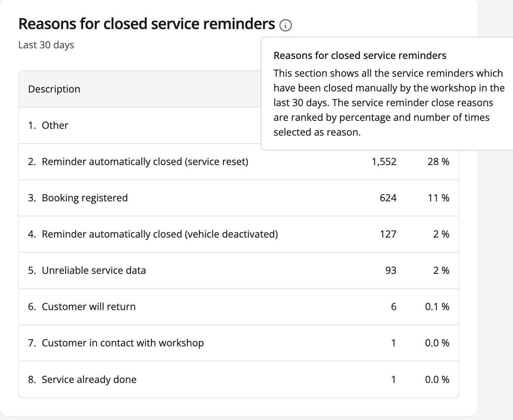Screen dimensions: 513x420
Task: Select the 'Other' row
Action: 55,125
